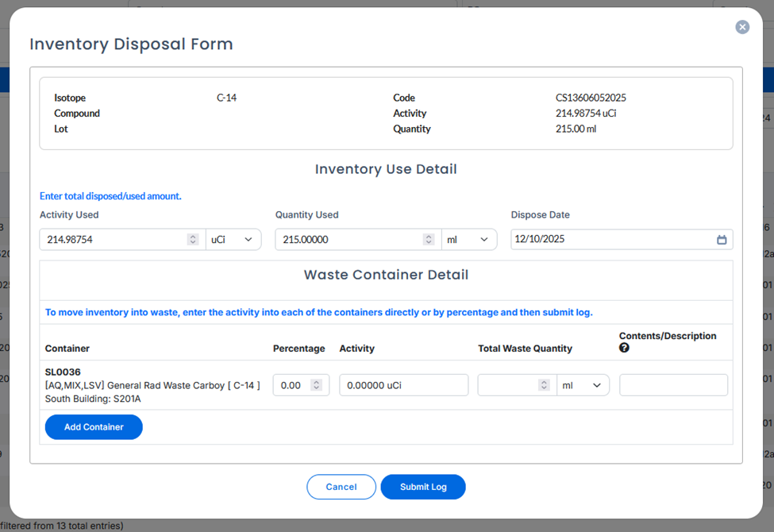
Task: Click the Total Waste Quantity column header
Action: (526, 349)
